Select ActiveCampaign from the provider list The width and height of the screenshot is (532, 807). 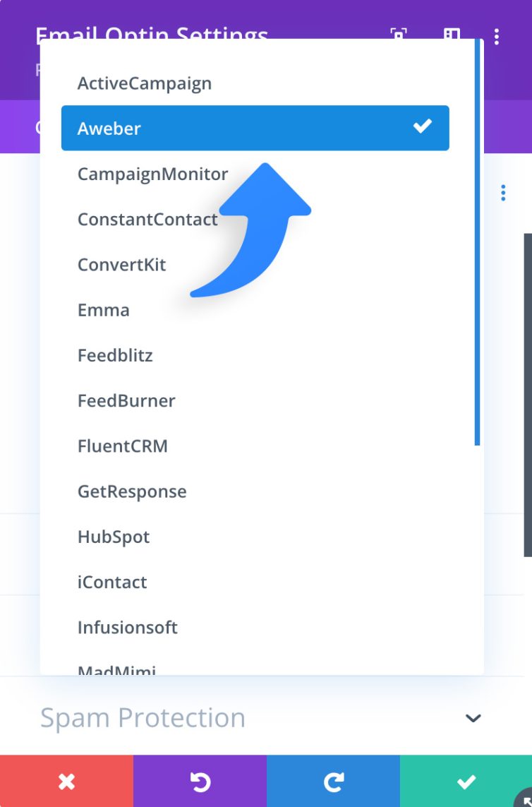pos(145,83)
